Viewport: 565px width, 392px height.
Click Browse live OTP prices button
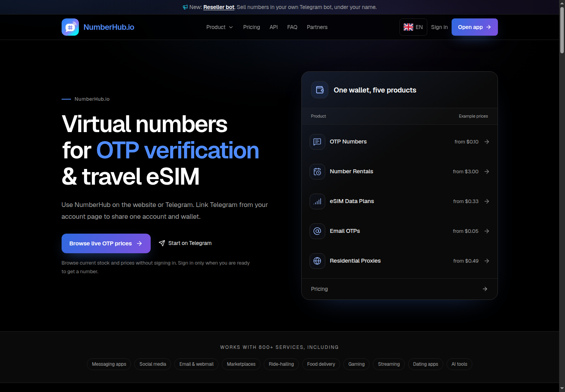(106, 243)
